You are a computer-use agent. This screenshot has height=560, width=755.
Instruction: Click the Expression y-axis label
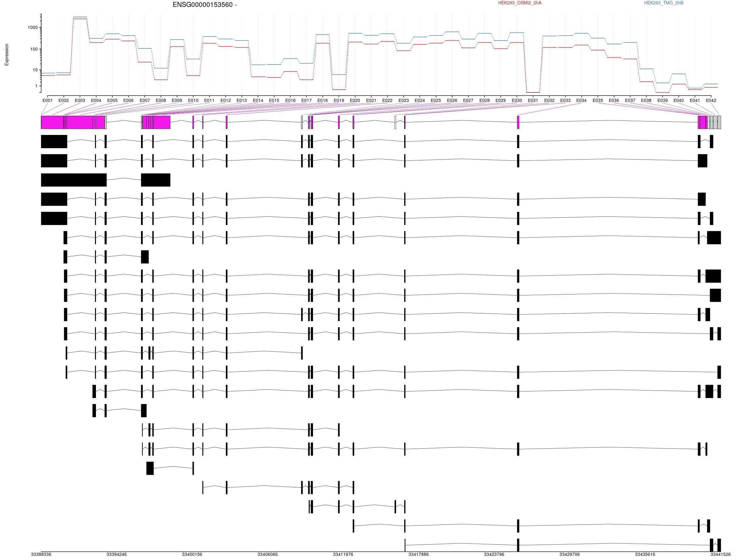click(x=7, y=54)
